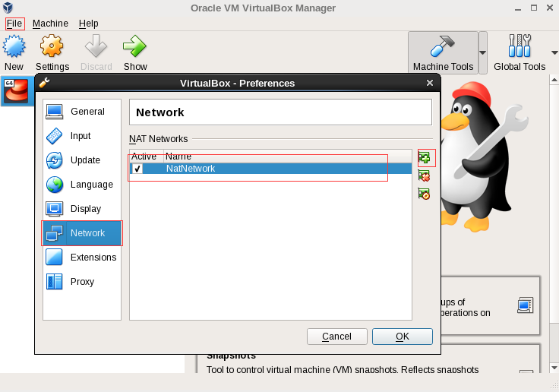Select the Machine Tools hammer button
The image size is (559, 392).
point(443,53)
